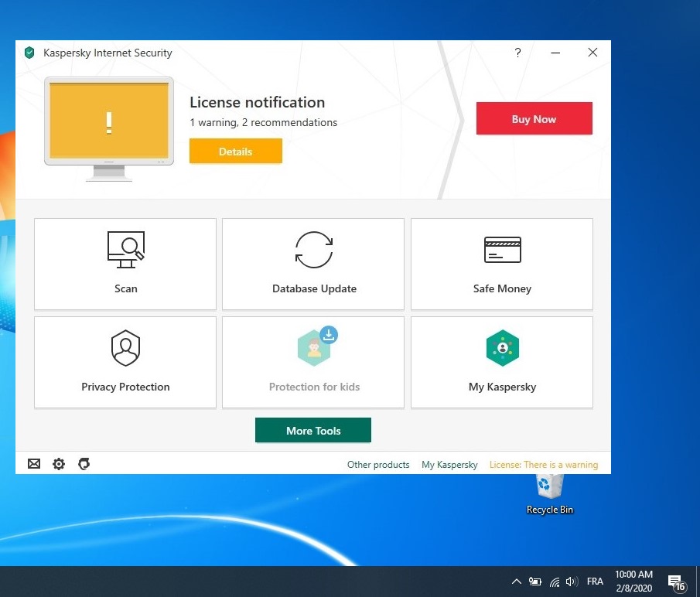Click the battery power tray icon

[534, 582]
